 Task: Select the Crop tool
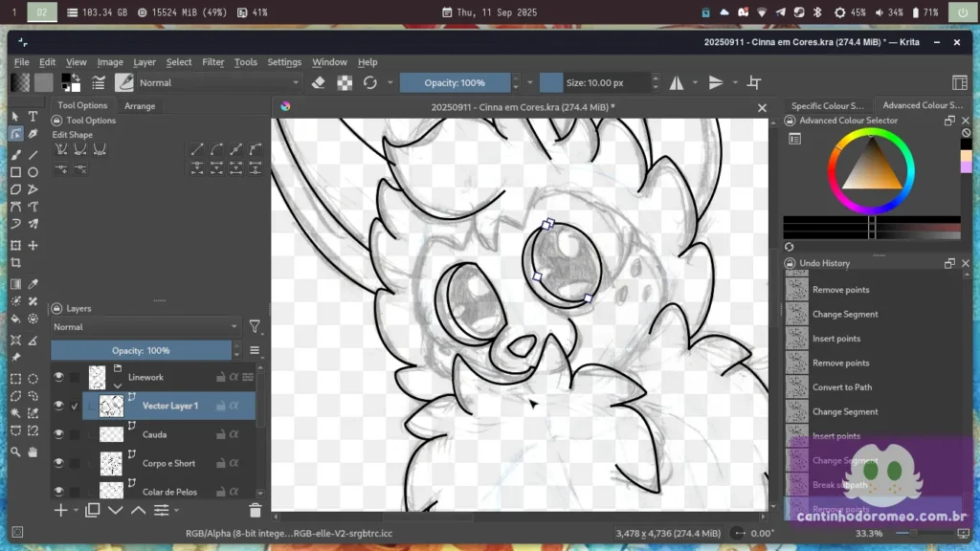[x=15, y=263]
